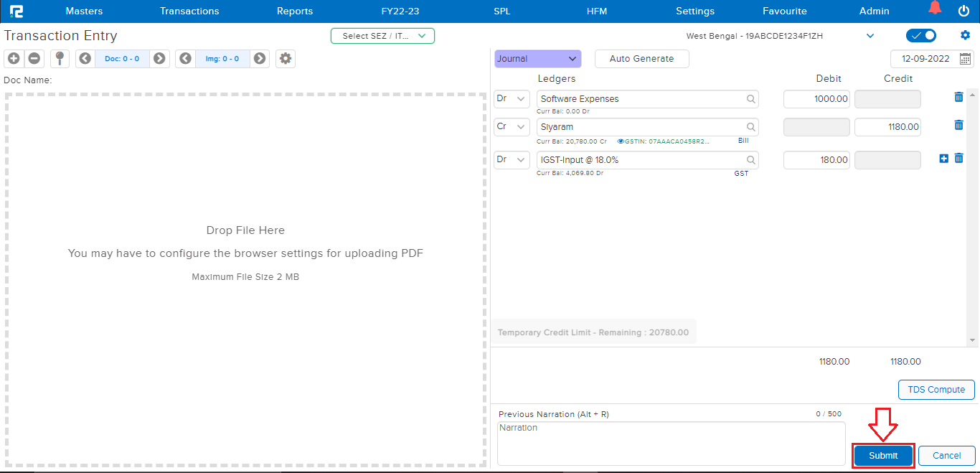
Task: Open the Transactions menu
Action: click(189, 11)
